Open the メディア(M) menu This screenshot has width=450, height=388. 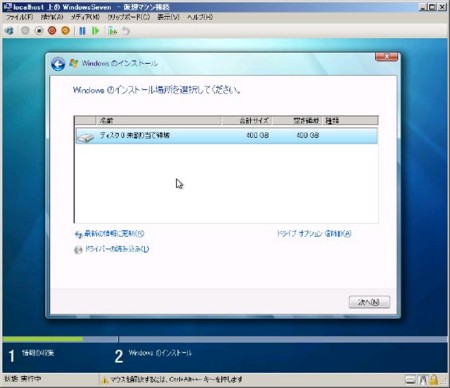[x=85, y=17]
